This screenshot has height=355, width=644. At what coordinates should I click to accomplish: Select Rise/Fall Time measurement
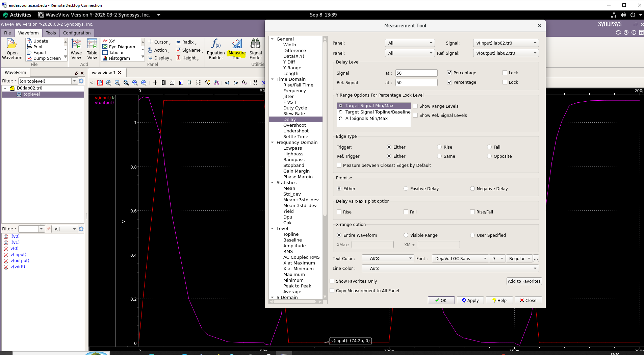click(x=298, y=85)
